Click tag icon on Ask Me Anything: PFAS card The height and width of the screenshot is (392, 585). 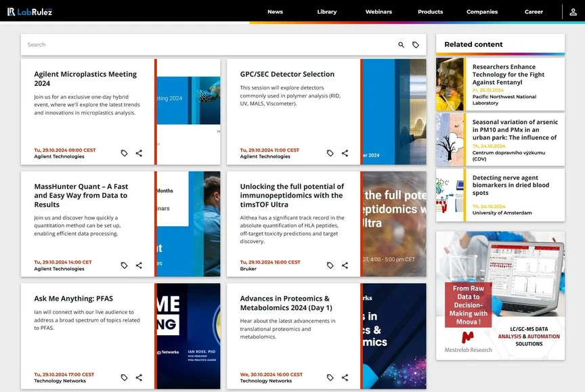[x=124, y=378]
